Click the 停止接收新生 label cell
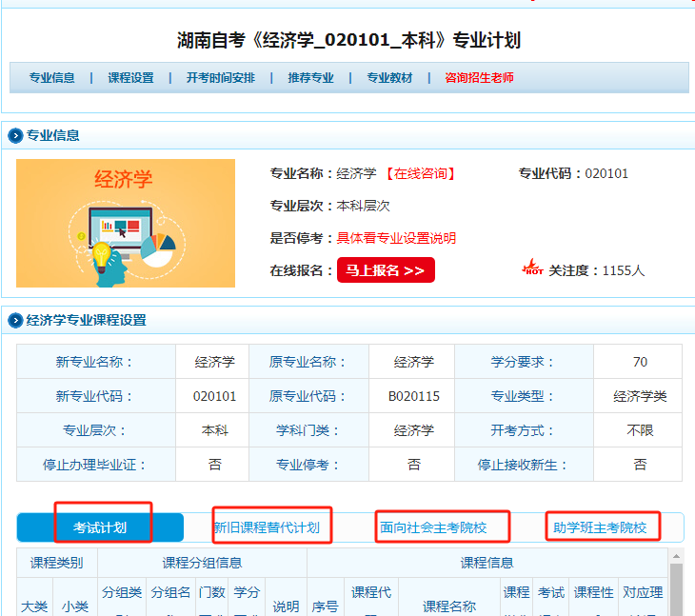This screenshot has height=616, width=695. tap(525, 465)
